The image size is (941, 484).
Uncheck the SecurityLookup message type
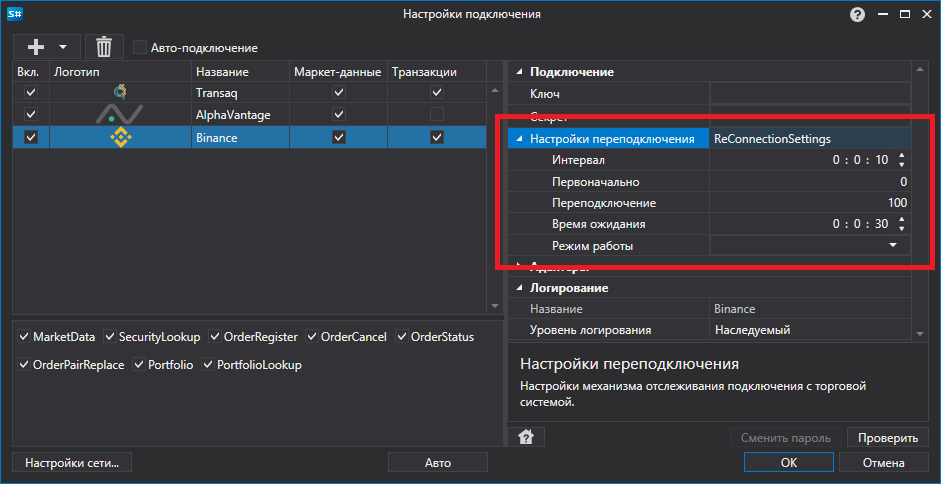(110, 337)
